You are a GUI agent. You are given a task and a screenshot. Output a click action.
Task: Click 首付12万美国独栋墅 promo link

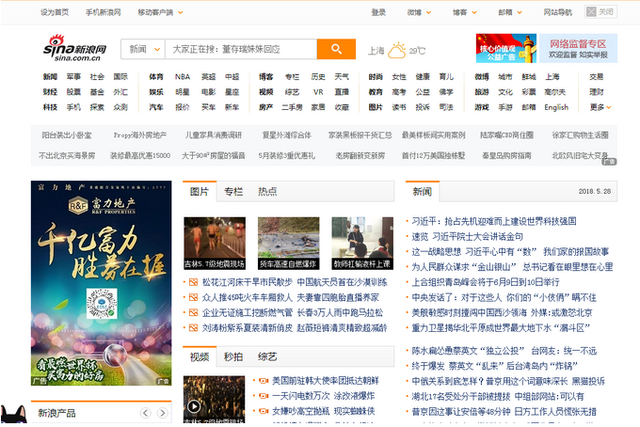(x=433, y=156)
